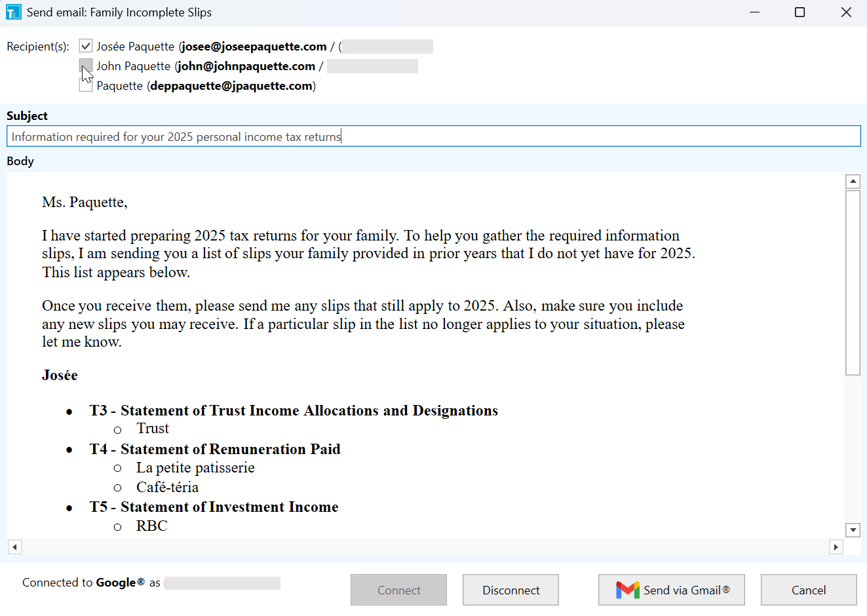Click the disabled Connect button
Viewport: 867px width, 616px height.
coord(398,589)
